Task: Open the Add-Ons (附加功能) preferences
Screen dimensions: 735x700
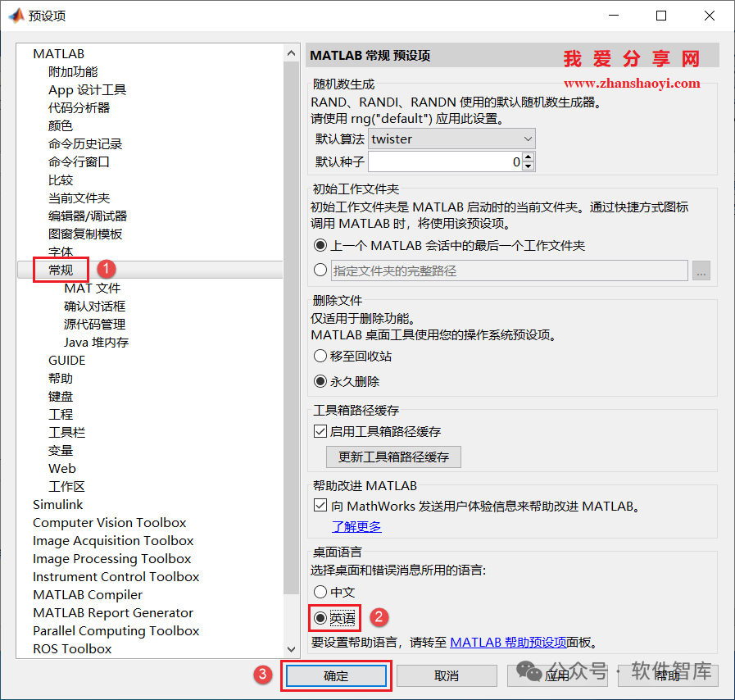Action: [73, 72]
